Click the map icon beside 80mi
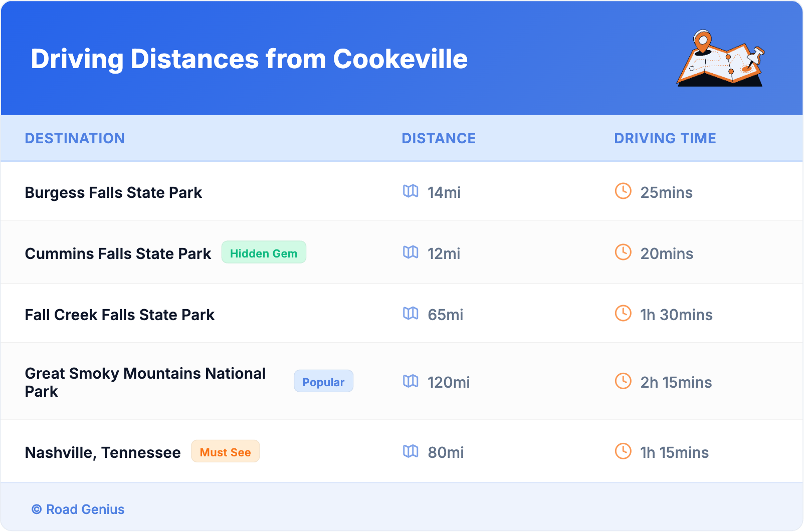The image size is (804, 532). click(x=411, y=451)
